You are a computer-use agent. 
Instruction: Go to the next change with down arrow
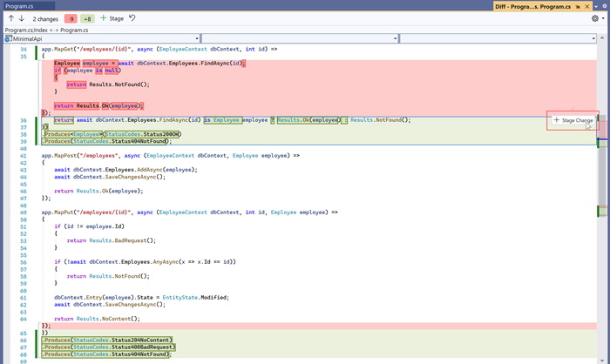click(22, 18)
